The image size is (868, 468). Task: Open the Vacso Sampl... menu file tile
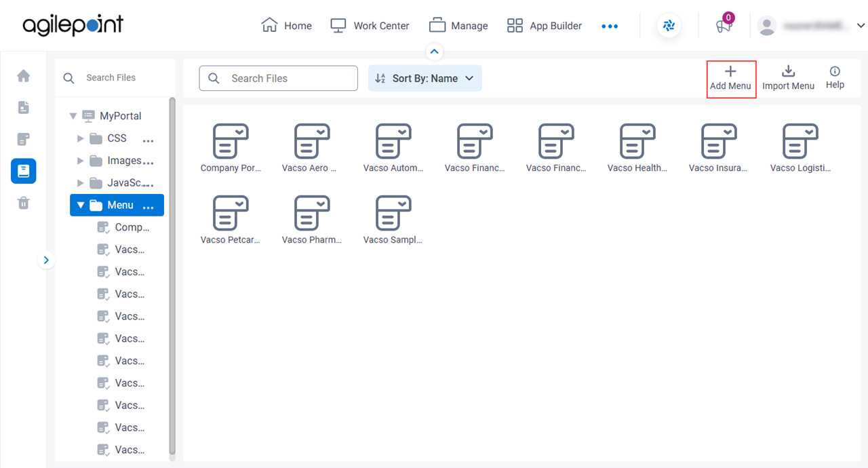click(x=393, y=220)
